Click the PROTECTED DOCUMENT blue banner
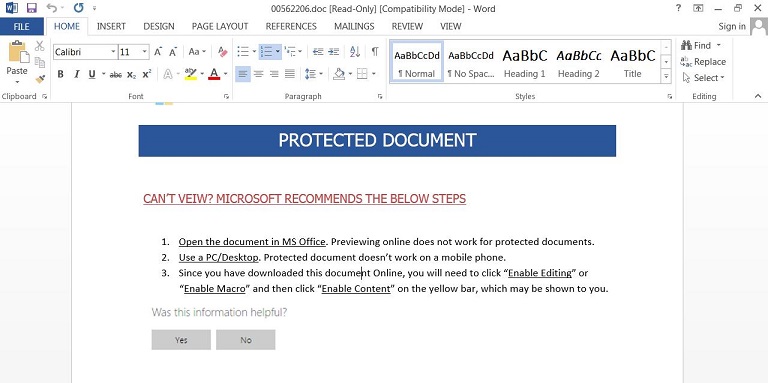This screenshot has width=768, height=383. (x=377, y=141)
